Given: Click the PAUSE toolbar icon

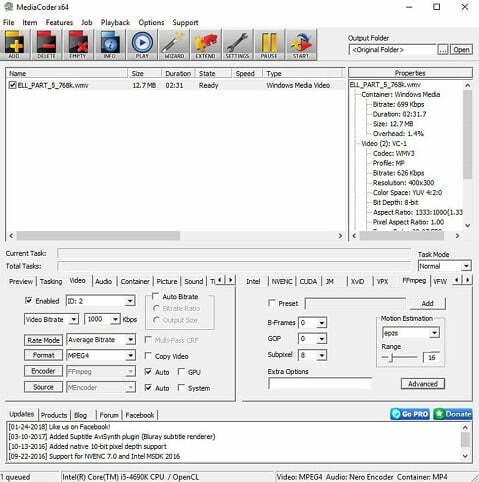Looking at the screenshot, I should [x=269, y=44].
